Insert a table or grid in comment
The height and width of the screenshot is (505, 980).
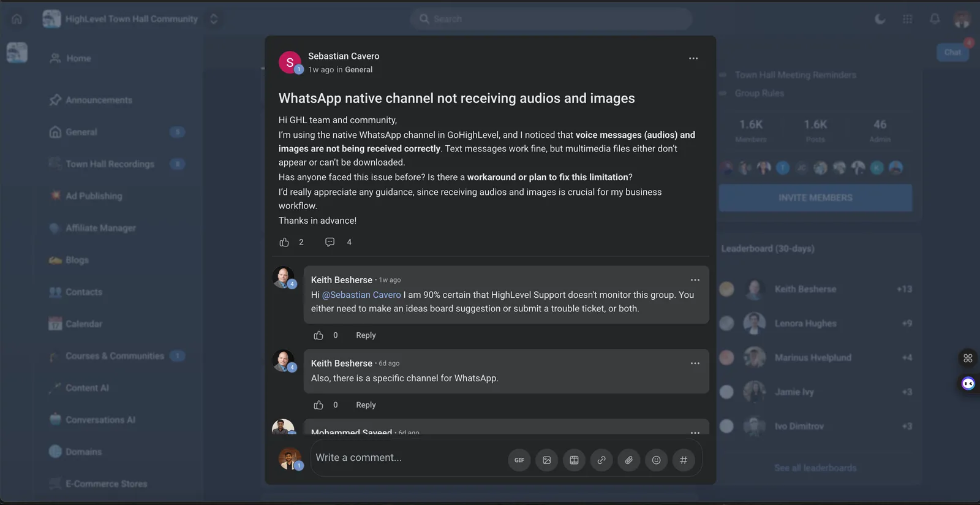pos(574,460)
